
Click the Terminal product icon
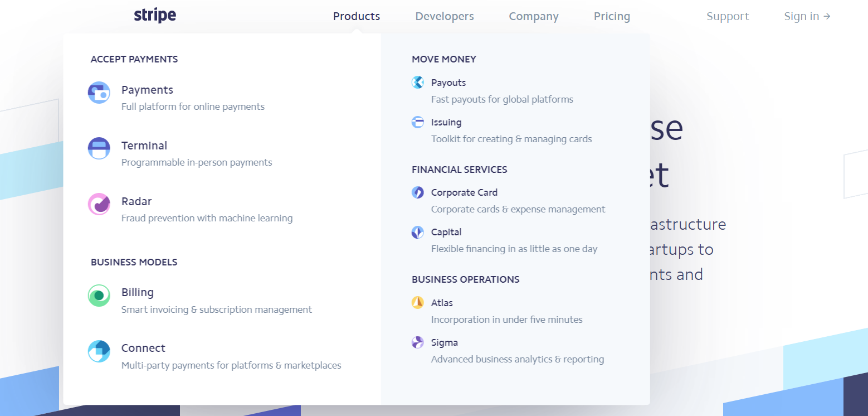(99, 148)
